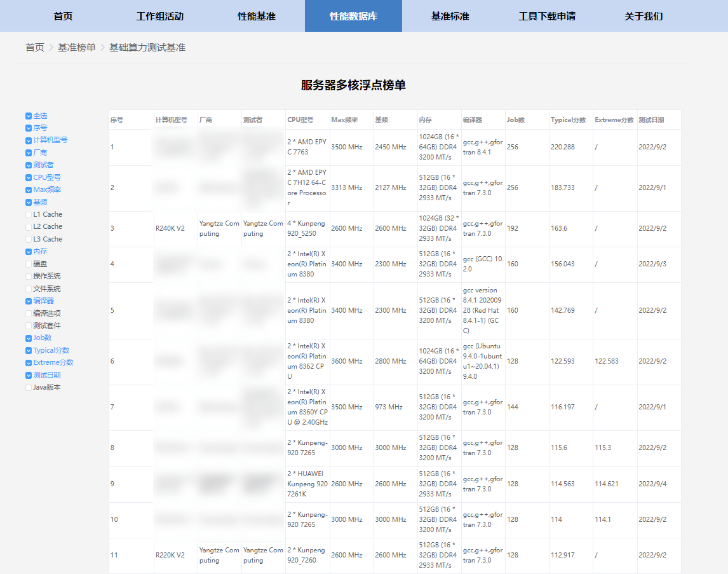The image size is (728, 574).
Task: Click the Extreme score 122.583
Action: point(607,361)
